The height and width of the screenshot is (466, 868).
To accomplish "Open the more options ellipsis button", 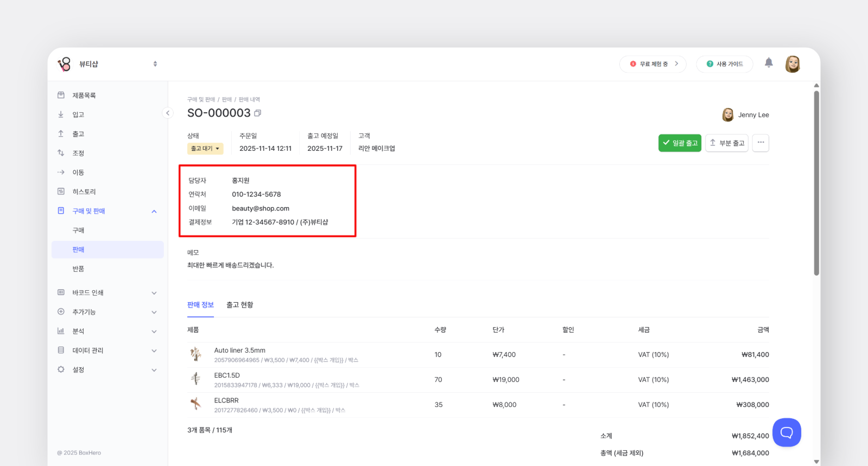I will pyautogui.click(x=761, y=143).
